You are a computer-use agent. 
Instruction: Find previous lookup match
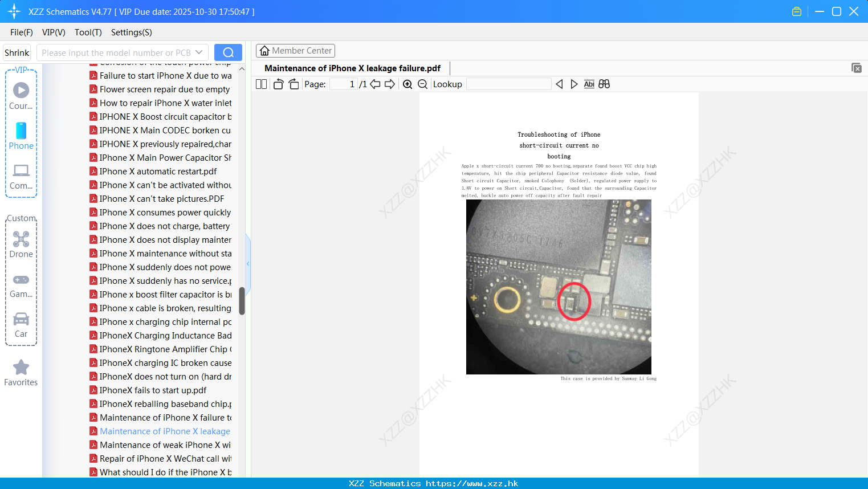559,84
